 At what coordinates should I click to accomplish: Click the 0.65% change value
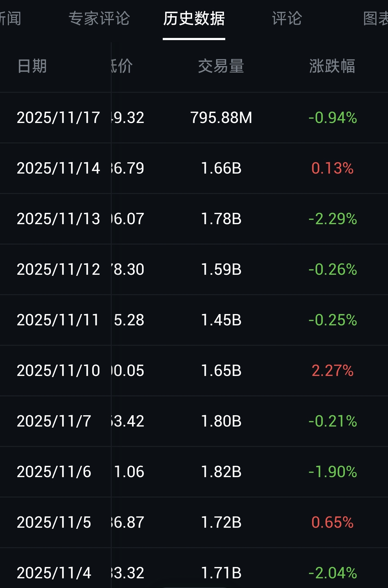(x=332, y=522)
